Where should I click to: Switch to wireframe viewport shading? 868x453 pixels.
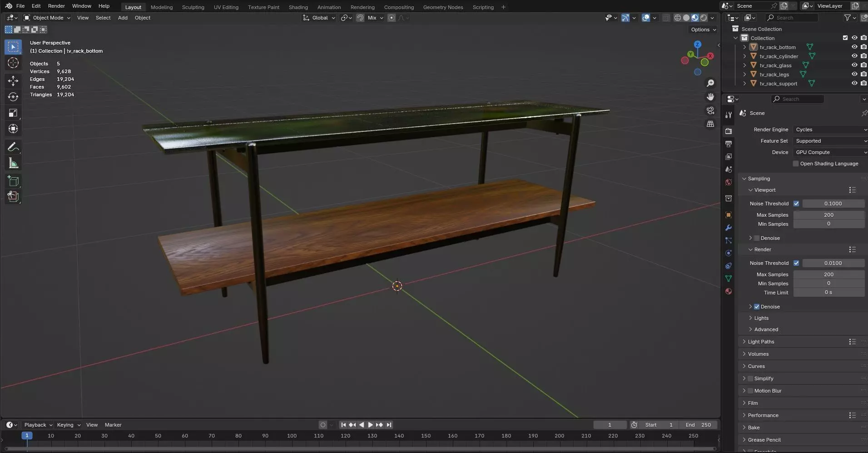pyautogui.click(x=678, y=18)
